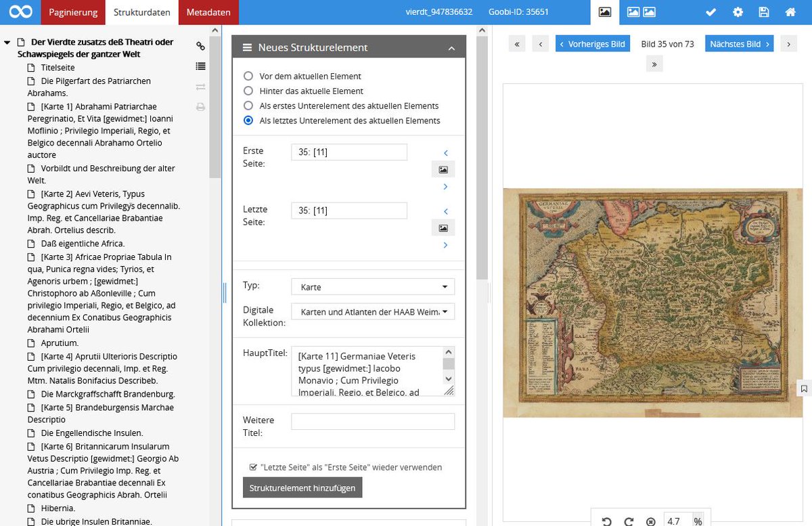
Task: Jump to last image with double-right arrow
Action: pos(654,64)
